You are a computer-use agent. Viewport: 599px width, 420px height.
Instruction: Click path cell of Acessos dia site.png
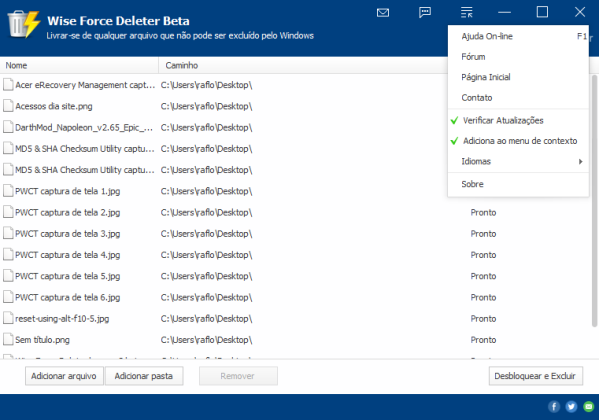206,106
